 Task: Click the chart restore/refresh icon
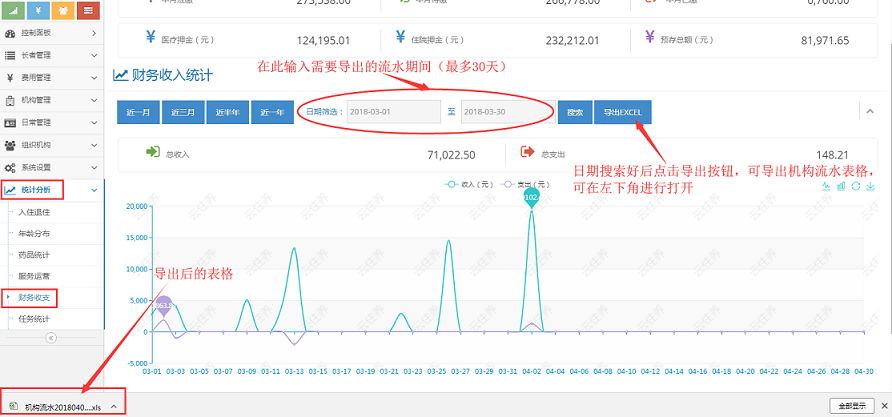tap(856, 186)
